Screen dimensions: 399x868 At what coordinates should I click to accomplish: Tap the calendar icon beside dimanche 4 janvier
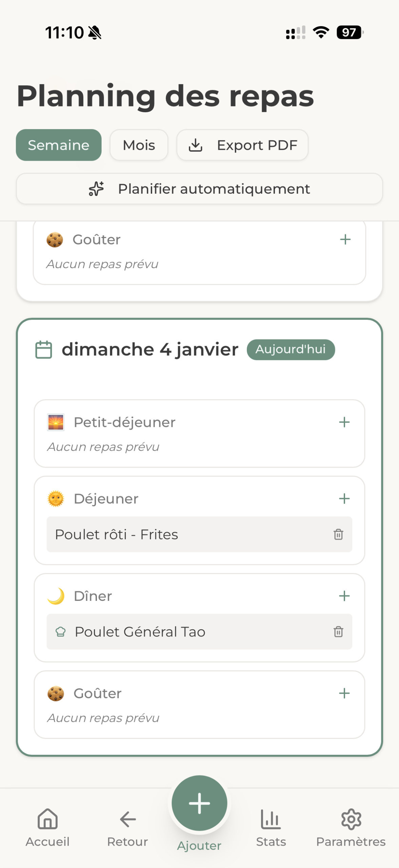44,350
